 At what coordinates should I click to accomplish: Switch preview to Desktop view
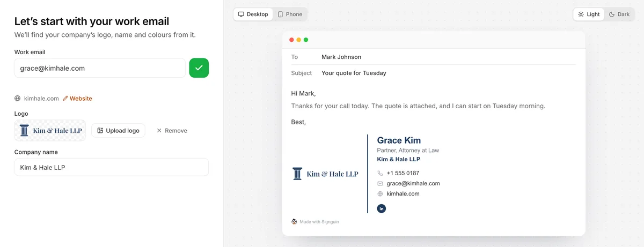(x=253, y=14)
